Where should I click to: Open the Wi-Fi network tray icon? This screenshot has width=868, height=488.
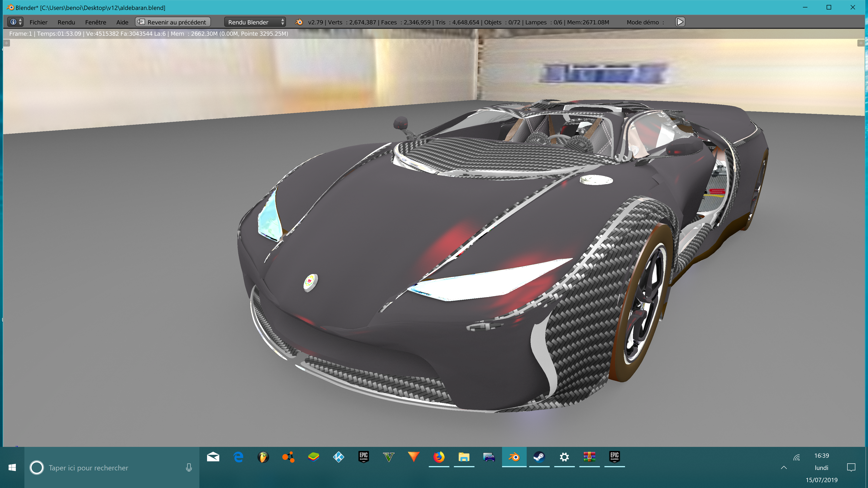click(797, 457)
